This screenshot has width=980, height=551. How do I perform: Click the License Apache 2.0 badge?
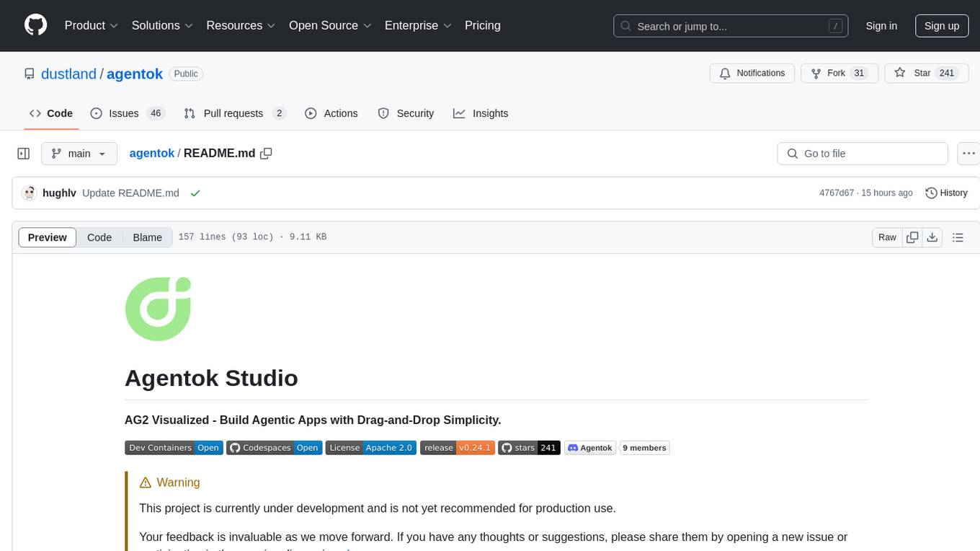pyautogui.click(x=371, y=448)
